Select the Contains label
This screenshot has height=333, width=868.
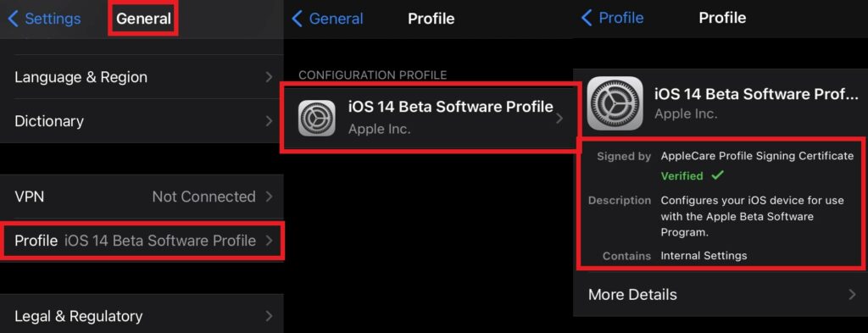point(626,256)
